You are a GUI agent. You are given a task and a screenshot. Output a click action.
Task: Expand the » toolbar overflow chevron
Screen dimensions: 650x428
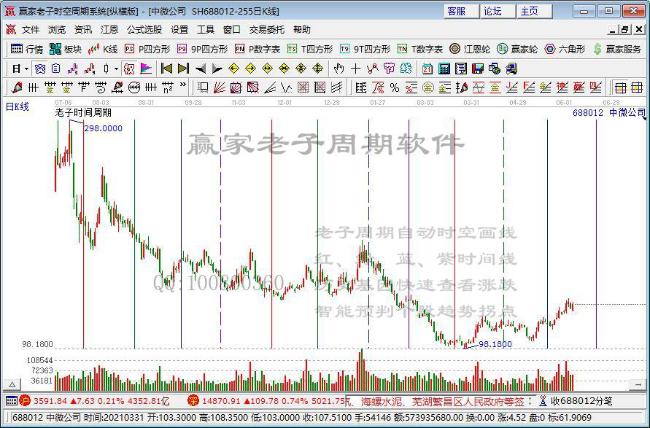182,85
